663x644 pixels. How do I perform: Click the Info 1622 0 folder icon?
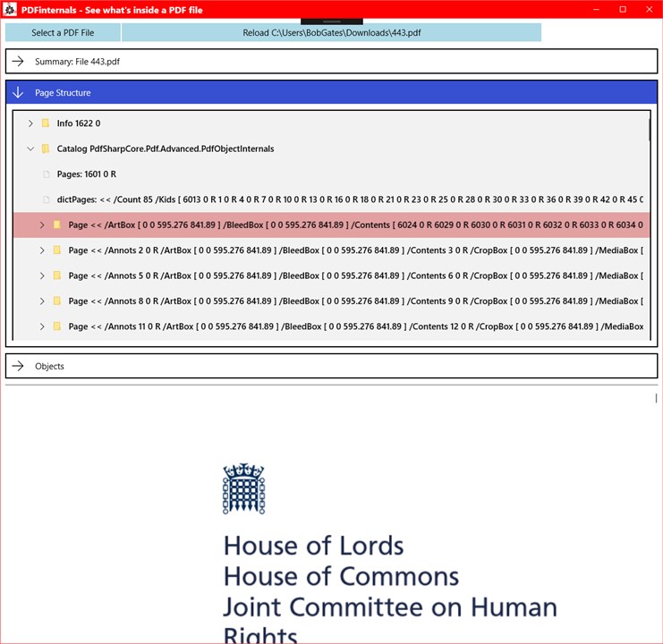46,123
